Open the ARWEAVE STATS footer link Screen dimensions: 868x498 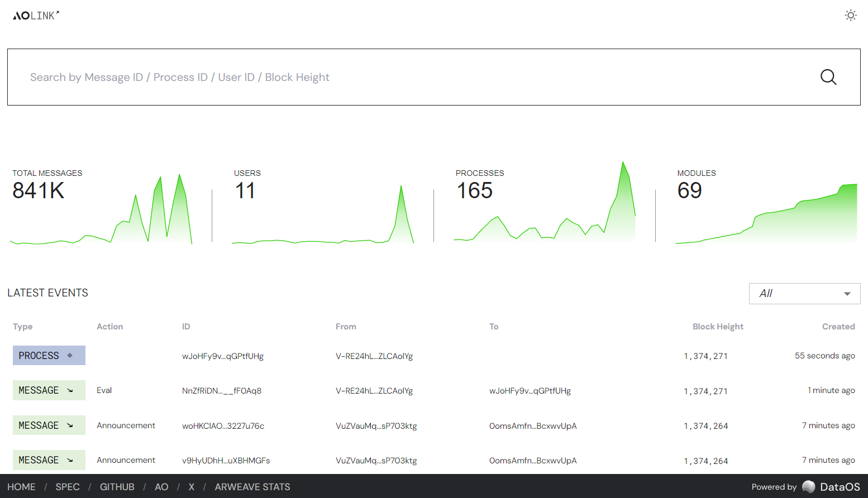[x=252, y=487]
